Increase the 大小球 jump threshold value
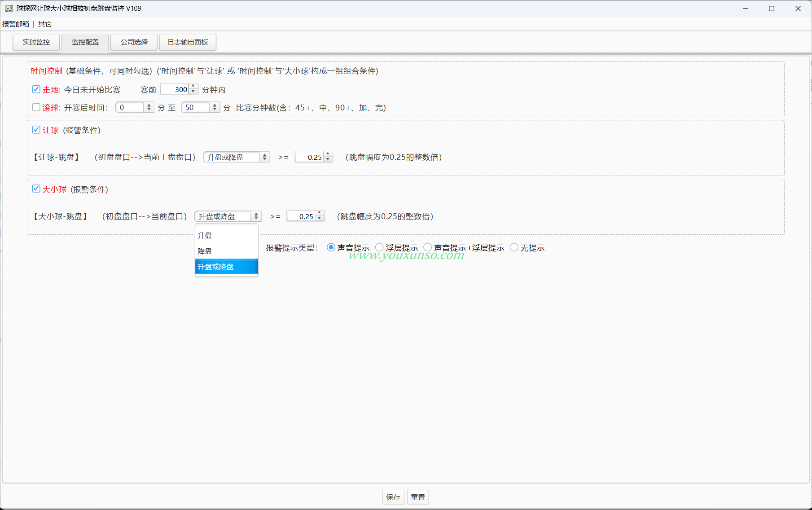This screenshot has width=812, height=510. (x=320, y=213)
